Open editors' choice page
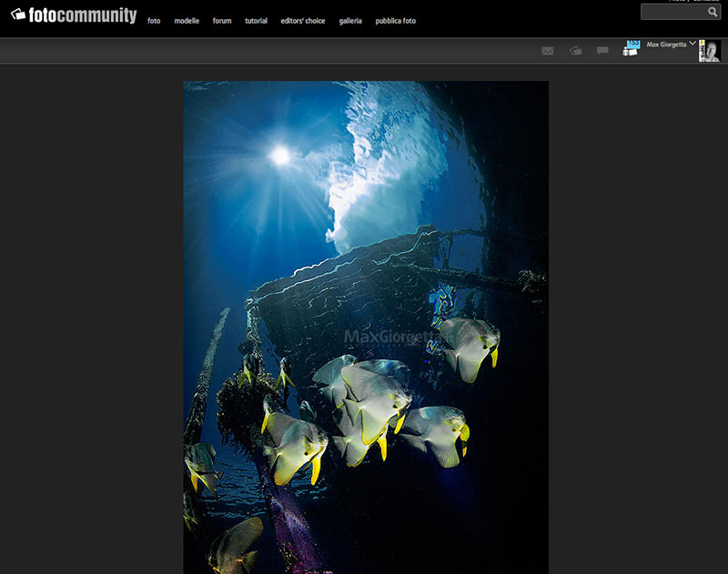Screen dimensions: 728x574 pos(303,21)
